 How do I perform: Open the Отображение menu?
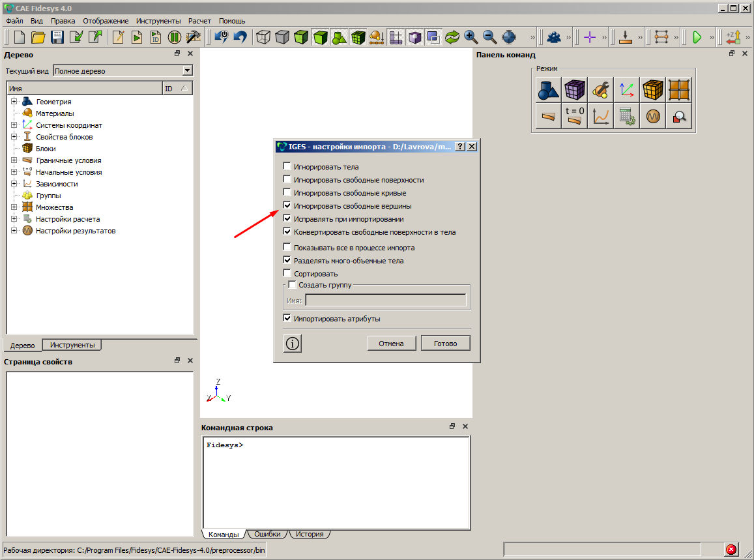point(106,21)
